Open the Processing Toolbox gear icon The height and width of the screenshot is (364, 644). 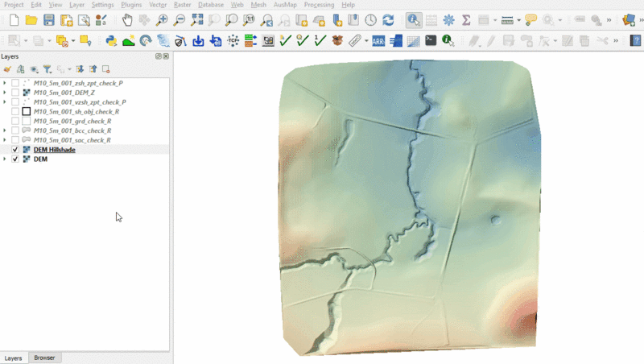448,20
